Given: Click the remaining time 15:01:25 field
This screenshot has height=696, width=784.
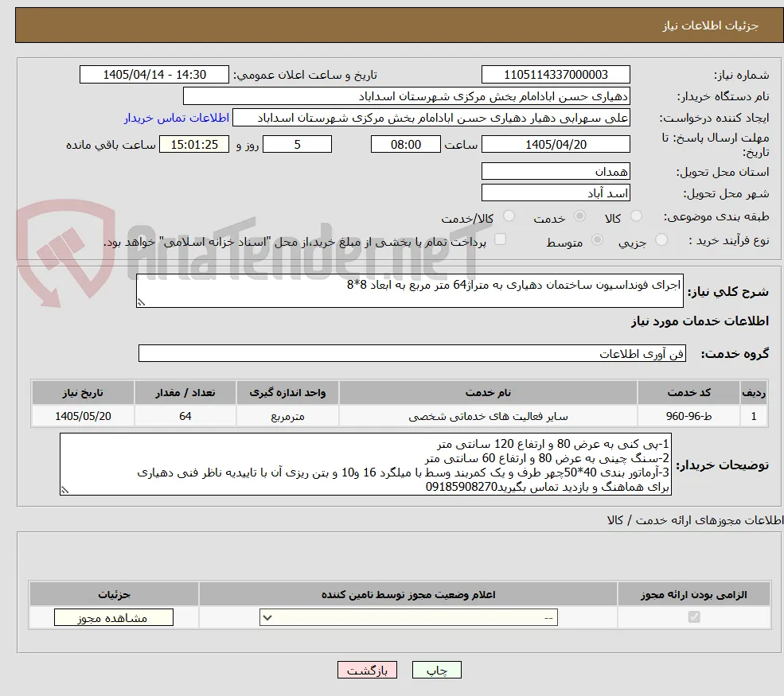Looking at the screenshot, I should point(194,145).
